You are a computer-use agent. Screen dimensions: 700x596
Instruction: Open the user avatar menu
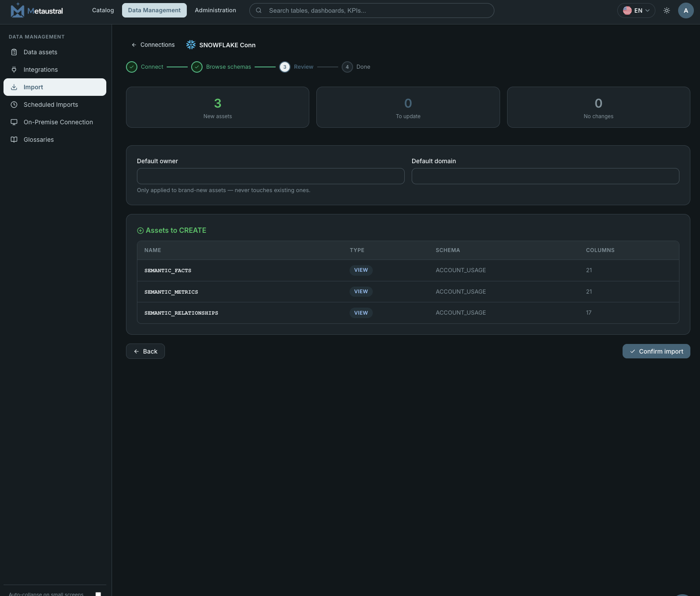pyautogui.click(x=686, y=11)
